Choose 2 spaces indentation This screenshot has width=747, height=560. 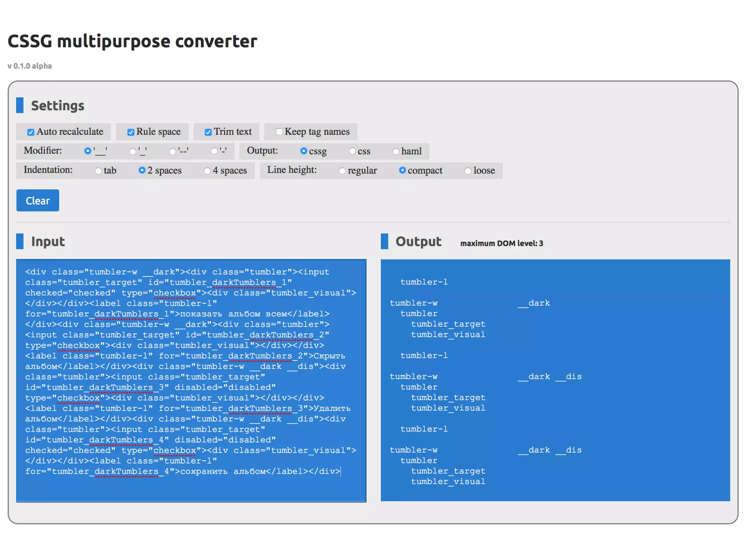coord(142,170)
